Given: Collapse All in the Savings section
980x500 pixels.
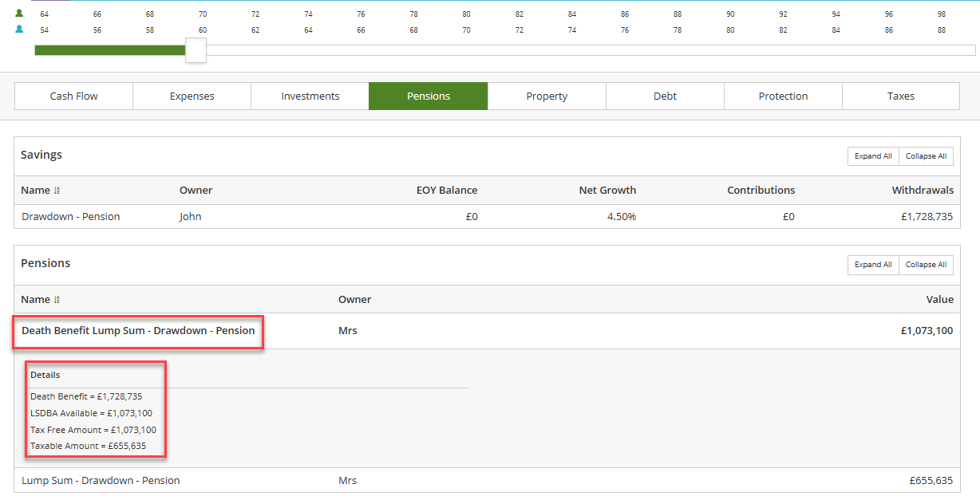Looking at the screenshot, I should [926, 156].
